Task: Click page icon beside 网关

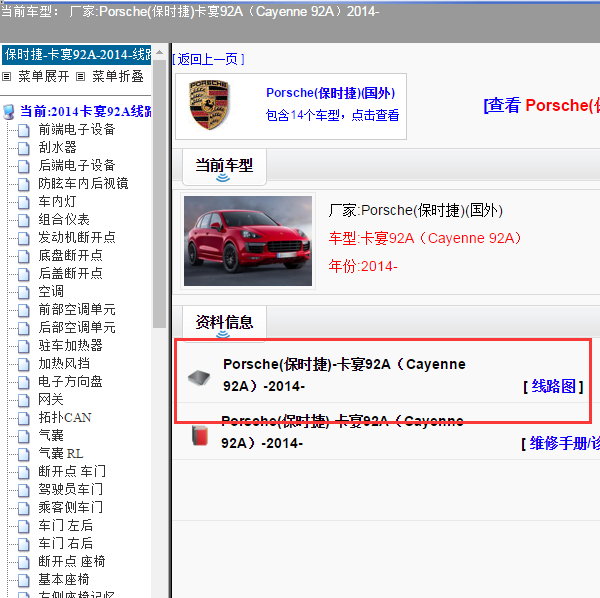Action: (x=24, y=400)
